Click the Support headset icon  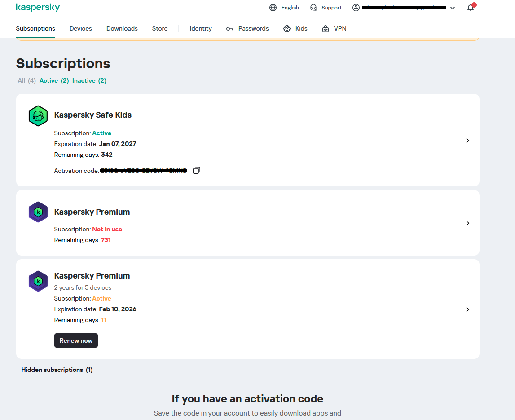pyautogui.click(x=314, y=8)
